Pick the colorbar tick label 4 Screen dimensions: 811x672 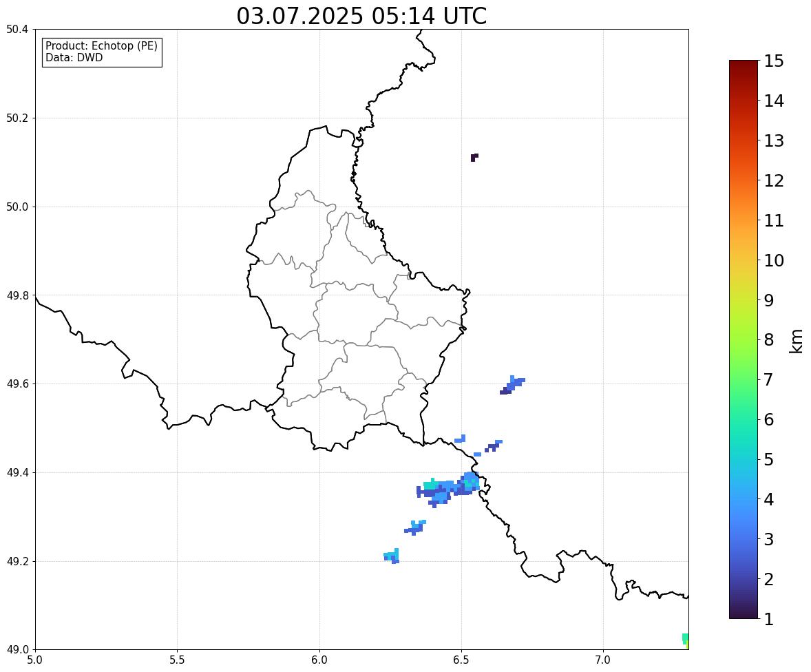(x=769, y=499)
